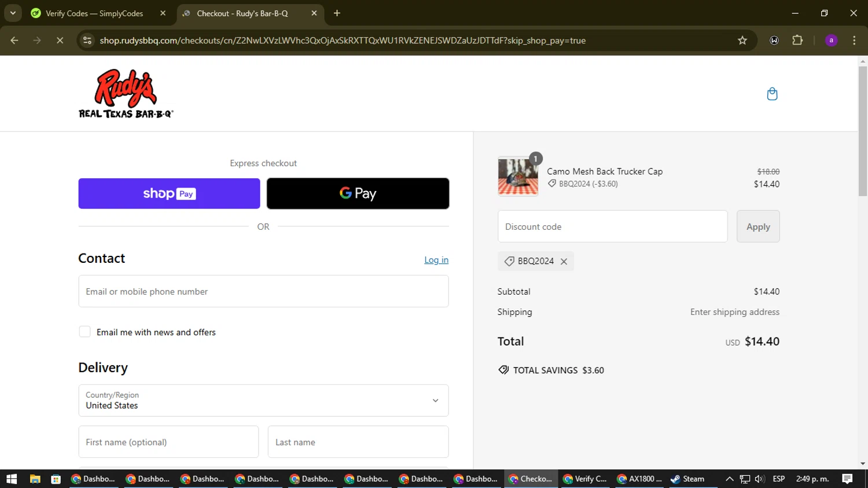The height and width of the screenshot is (488, 868).
Task: Open the Windows notification center
Action: (847, 479)
